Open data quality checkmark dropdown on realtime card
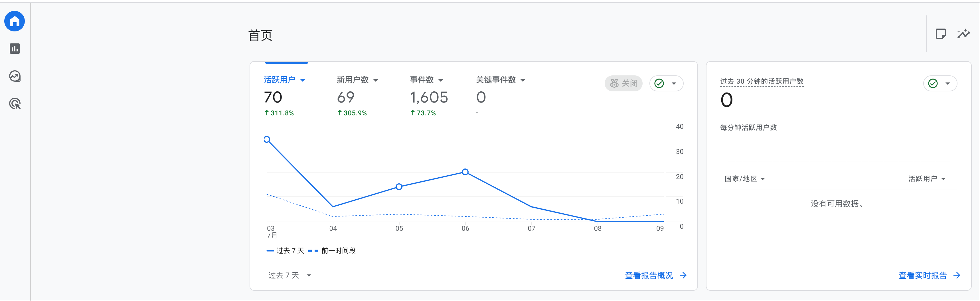The image size is (980, 301). 940,83
